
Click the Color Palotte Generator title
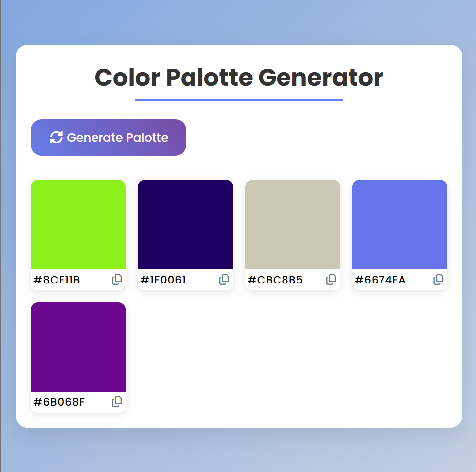click(238, 77)
